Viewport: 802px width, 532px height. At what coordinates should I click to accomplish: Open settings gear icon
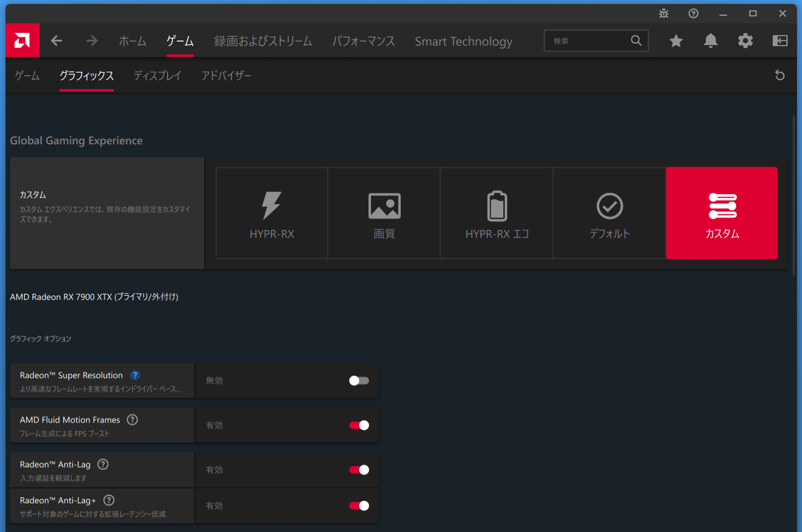point(745,41)
